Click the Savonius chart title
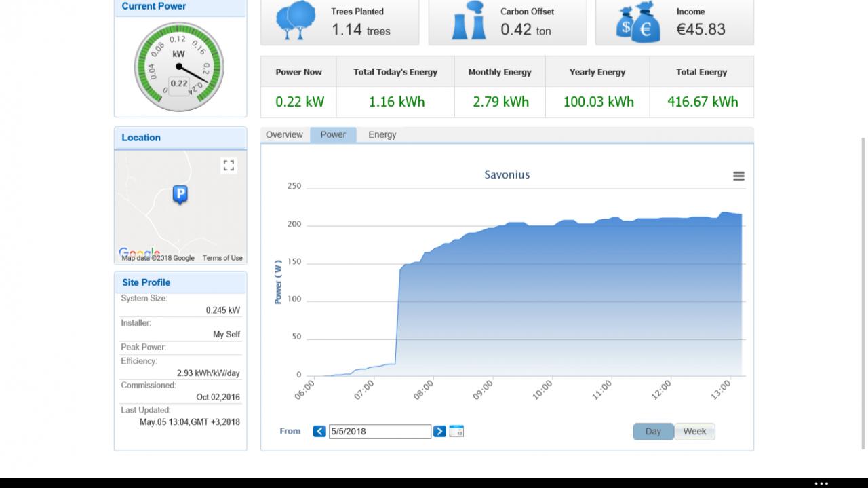This screenshot has height=488, width=868. point(507,174)
